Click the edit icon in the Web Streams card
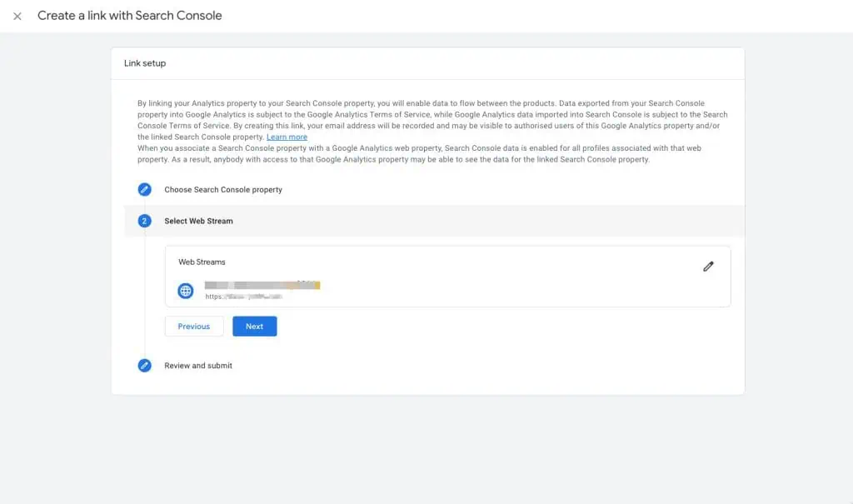 (709, 266)
